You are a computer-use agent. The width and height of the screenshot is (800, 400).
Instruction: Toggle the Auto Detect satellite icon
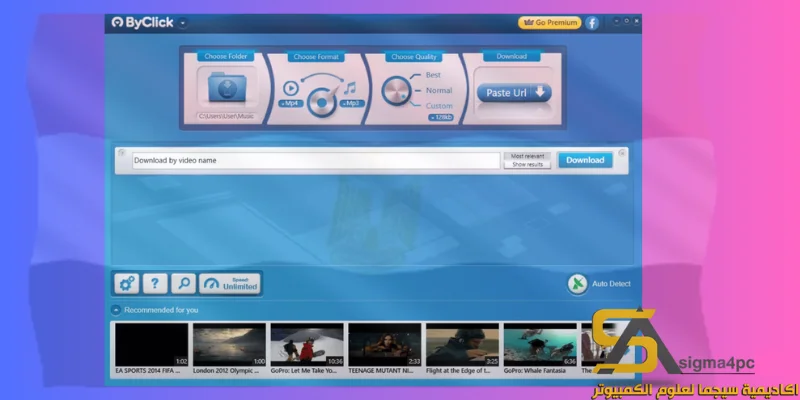[x=578, y=284]
